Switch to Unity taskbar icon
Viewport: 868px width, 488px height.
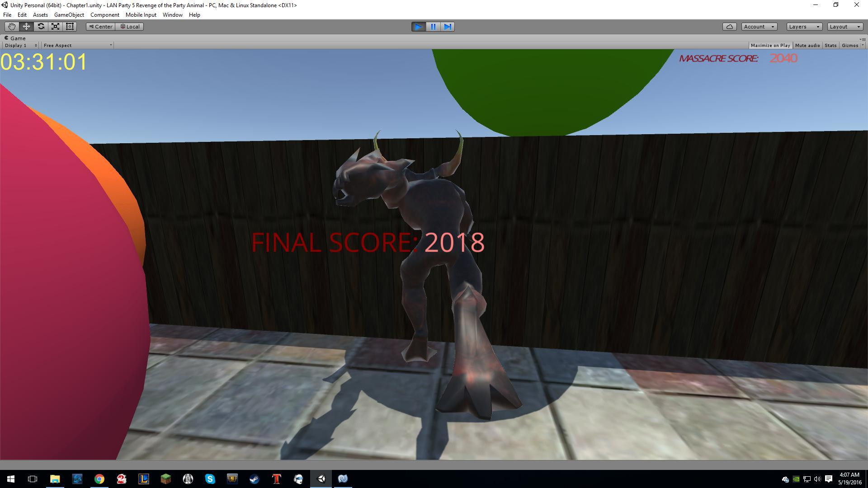[321, 479]
